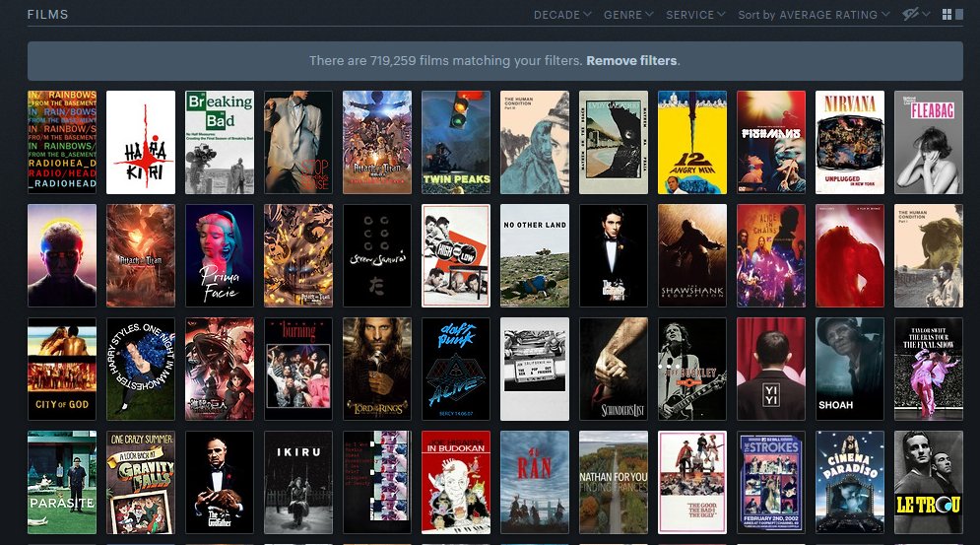Open the Burning poster
980x545 pixels.
pos(298,369)
